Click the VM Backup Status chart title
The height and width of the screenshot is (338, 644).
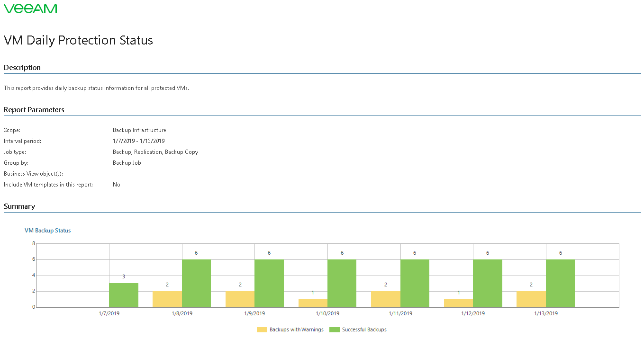[48, 231]
